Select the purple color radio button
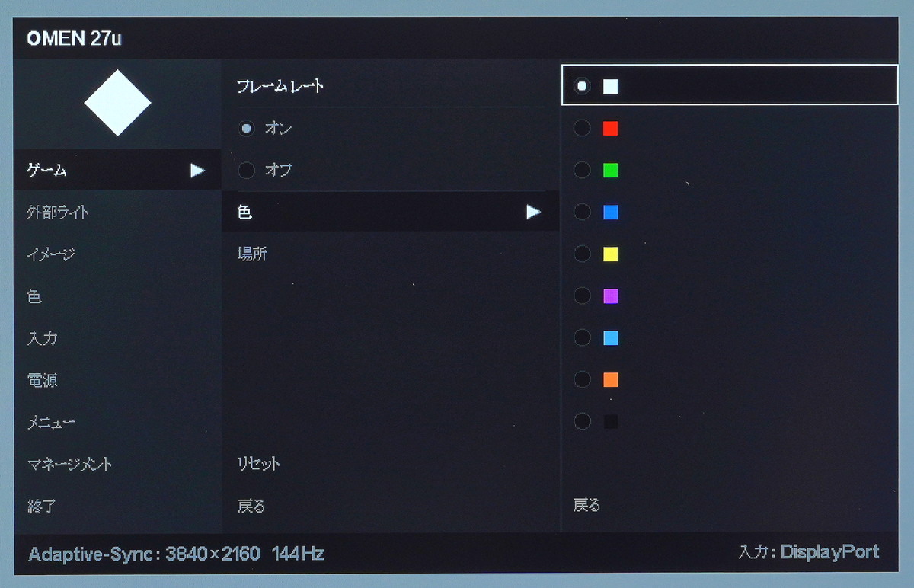Image resolution: width=914 pixels, height=588 pixels. (582, 296)
